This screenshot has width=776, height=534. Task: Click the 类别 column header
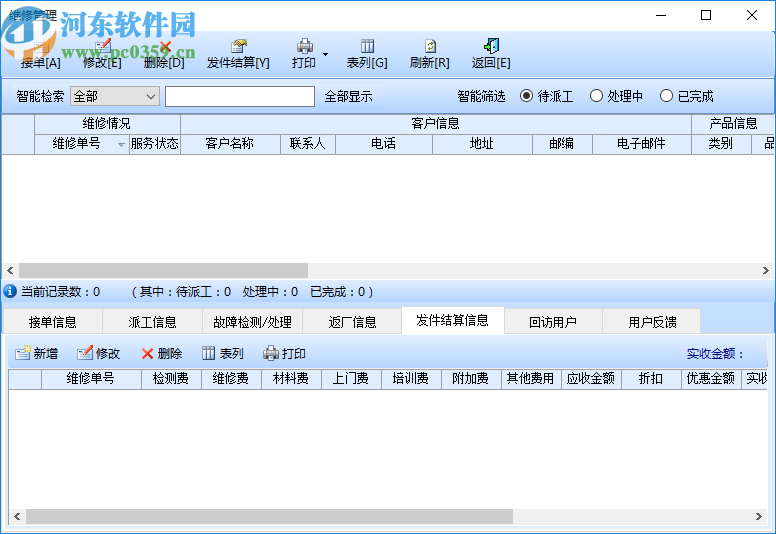coord(721,144)
